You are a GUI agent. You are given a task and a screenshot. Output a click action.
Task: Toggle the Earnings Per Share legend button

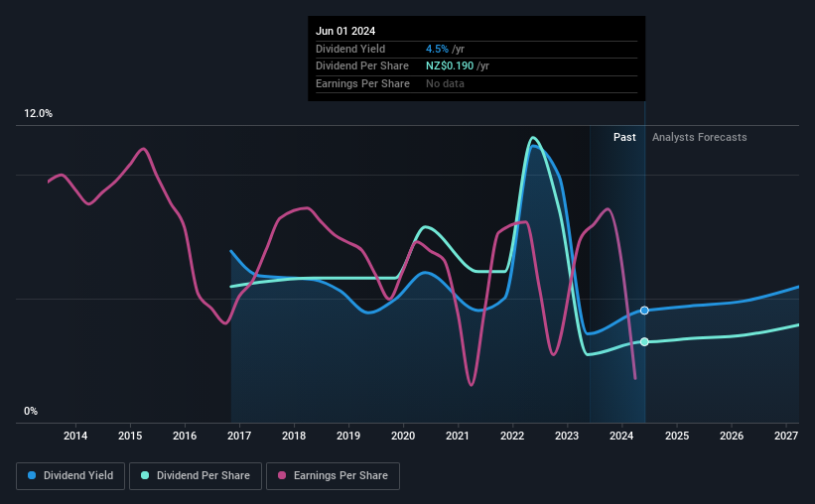point(333,476)
